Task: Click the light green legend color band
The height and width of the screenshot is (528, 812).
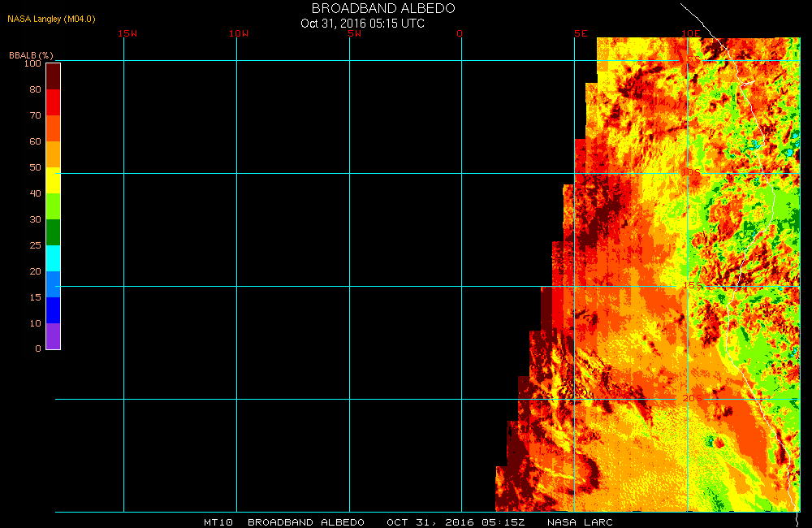Action: pyautogui.click(x=53, y=206)
